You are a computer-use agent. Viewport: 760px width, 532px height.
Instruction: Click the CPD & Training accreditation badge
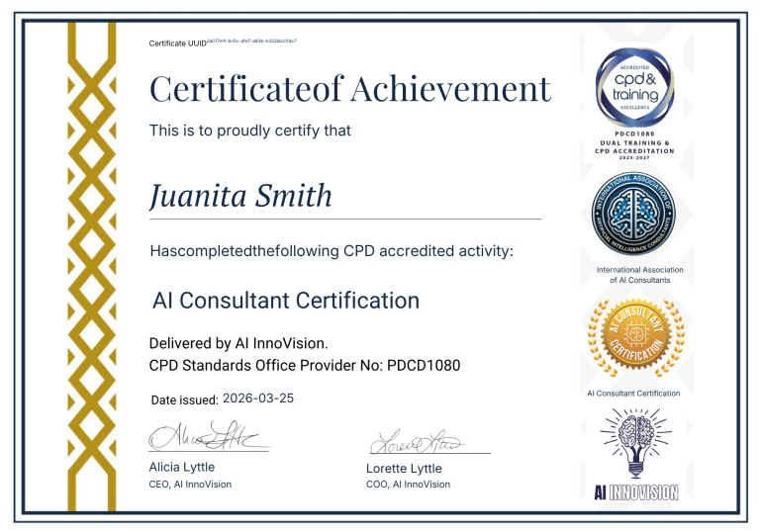point(633,80)
